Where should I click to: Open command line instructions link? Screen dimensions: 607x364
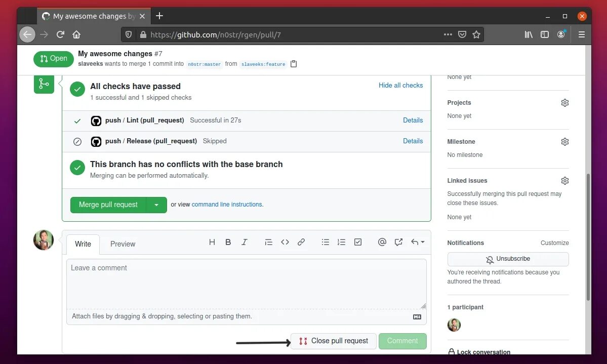pyautogui.click(x=227, y=205)
